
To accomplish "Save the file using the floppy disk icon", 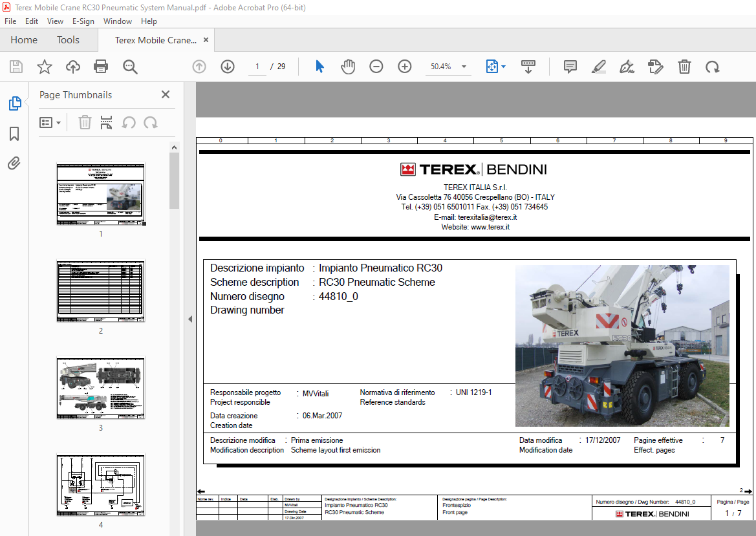I will click(x=16, y=67).
